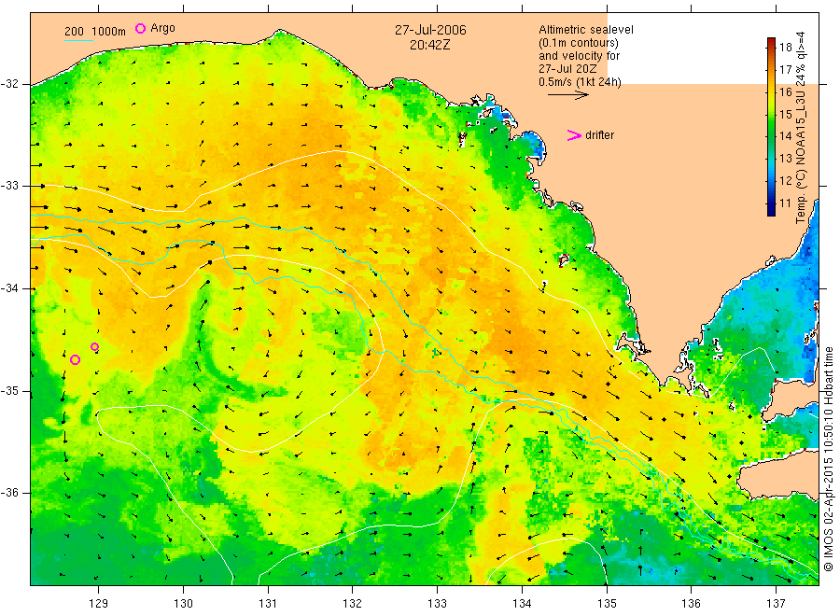Click the temperature color bar

pos(771,127)
